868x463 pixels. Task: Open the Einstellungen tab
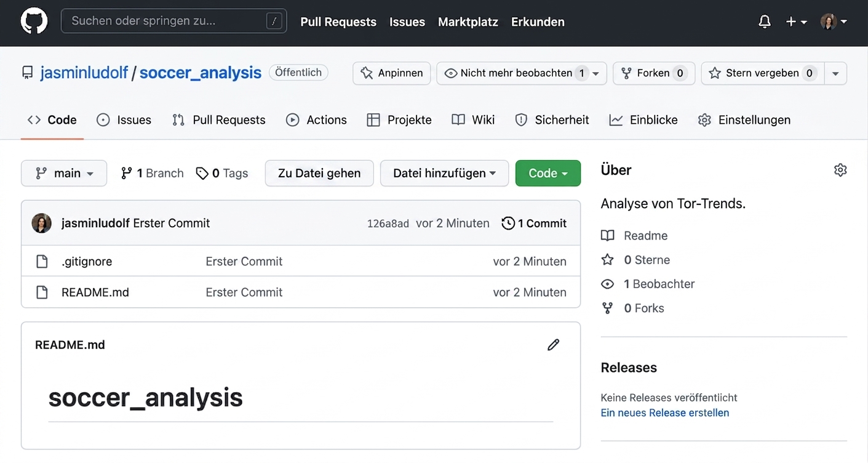coord(744,120)
